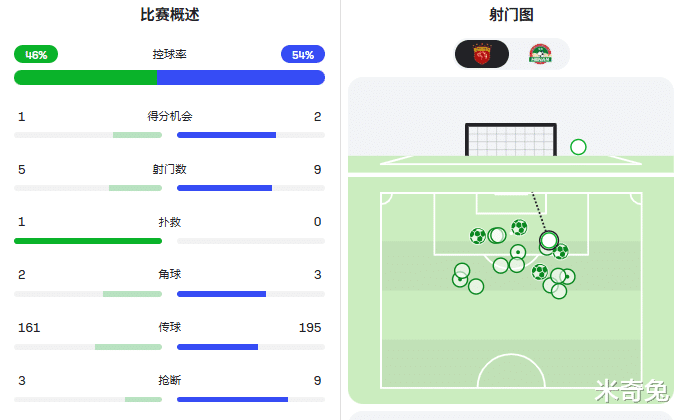Click the leftmost football goal icon in penalty area
682x420 pixels.
[x=478, y=236]
